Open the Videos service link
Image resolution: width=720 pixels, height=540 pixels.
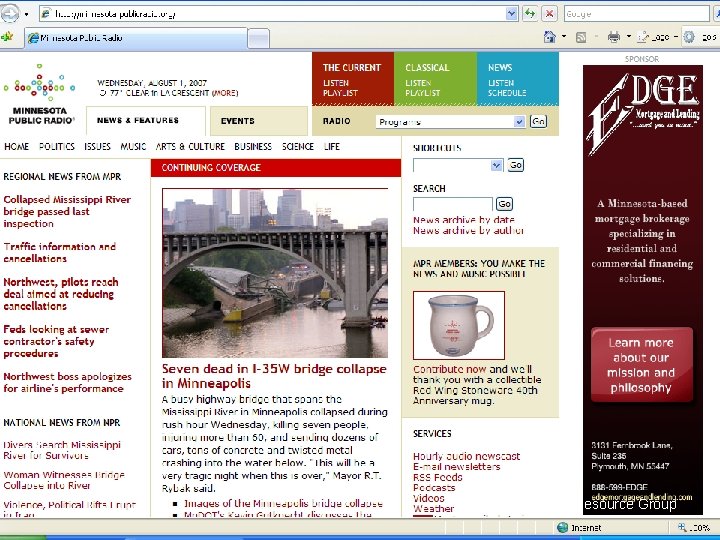(x=428, y=498)
